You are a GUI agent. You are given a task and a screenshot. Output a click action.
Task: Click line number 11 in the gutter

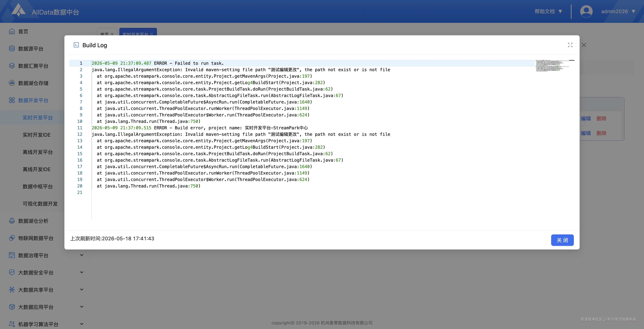pos(80,128)
